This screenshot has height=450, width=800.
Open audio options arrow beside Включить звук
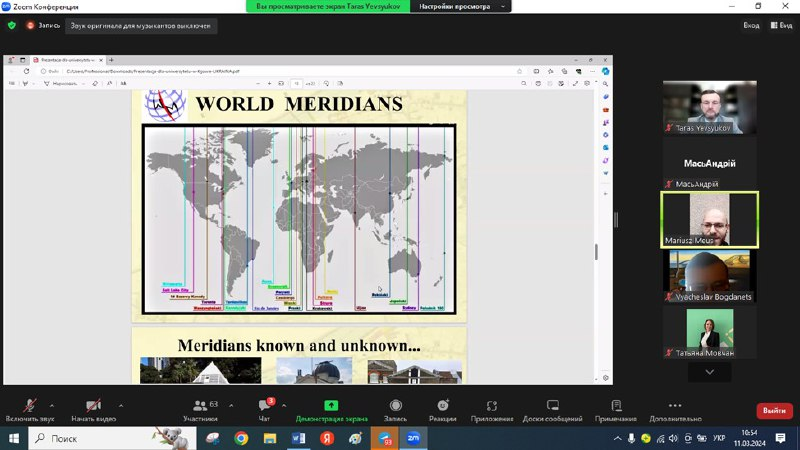tap(52, 406)
